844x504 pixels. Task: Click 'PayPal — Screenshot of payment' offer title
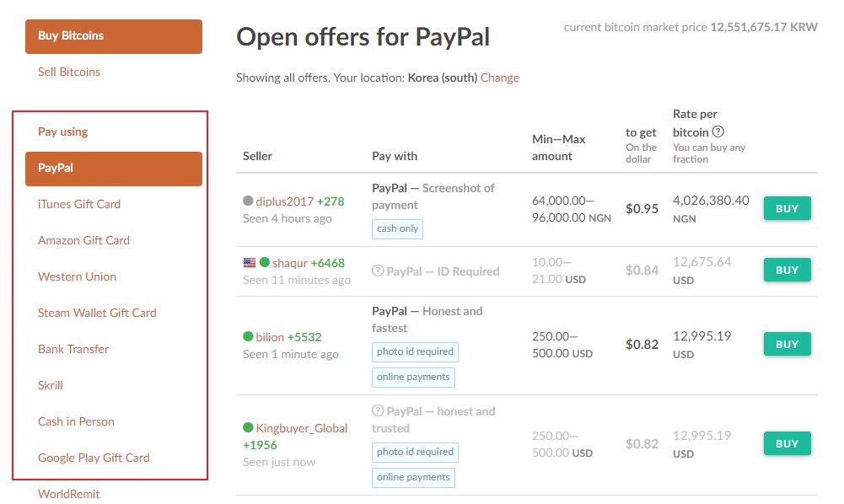pos(433,196)
